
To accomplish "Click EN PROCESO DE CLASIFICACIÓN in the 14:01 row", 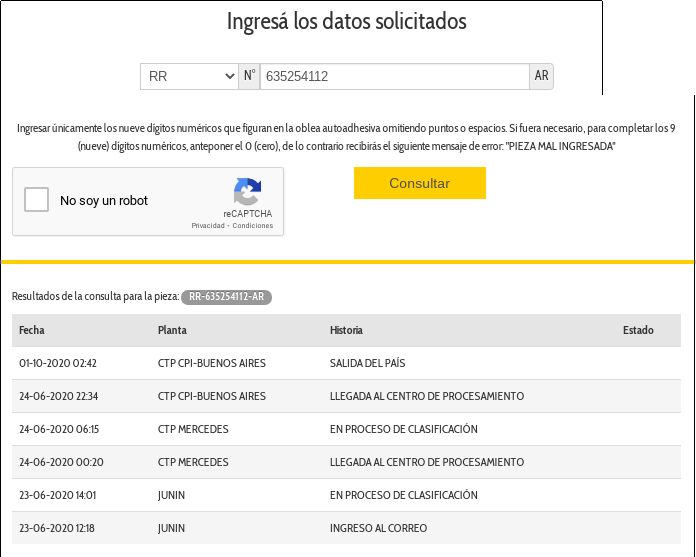I will 403,495.
